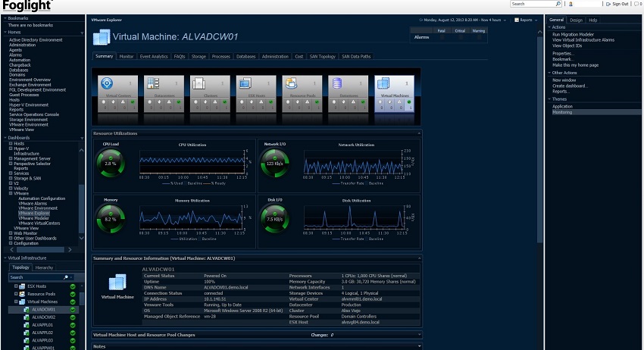The image size is (644, 350).
Task: Open the Cost tab
Action: (x=299, y=56)
